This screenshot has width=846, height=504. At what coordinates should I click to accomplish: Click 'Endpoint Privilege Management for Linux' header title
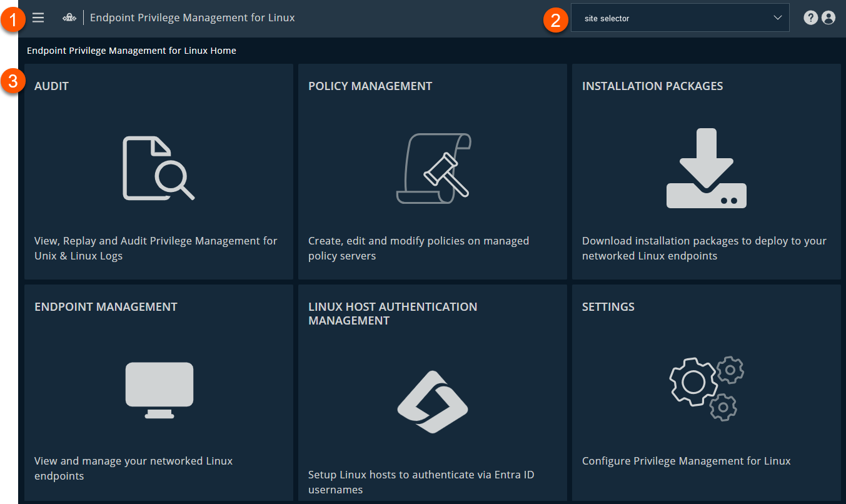pyautogui.click(x=193, y=18)
